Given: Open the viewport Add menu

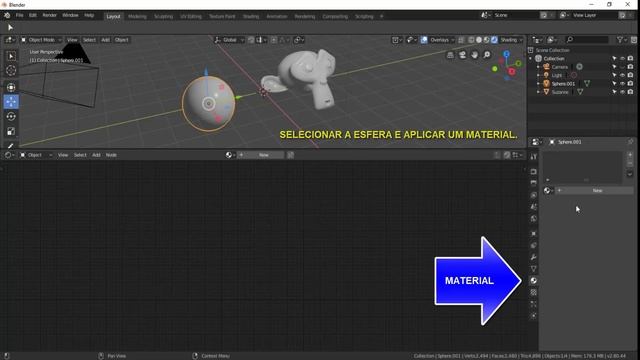Looking at the screenshot, I should tap(105, 40).
